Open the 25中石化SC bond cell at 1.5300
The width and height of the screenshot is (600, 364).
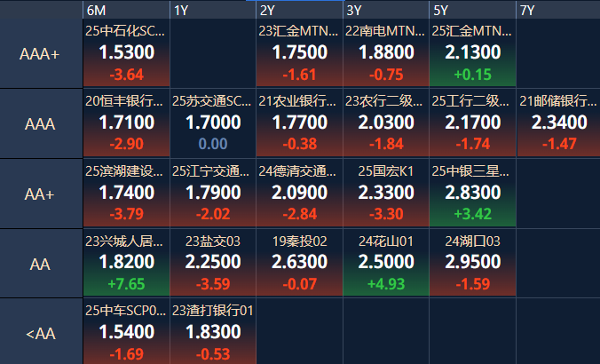pyautogui.click(x=126, y=53)
